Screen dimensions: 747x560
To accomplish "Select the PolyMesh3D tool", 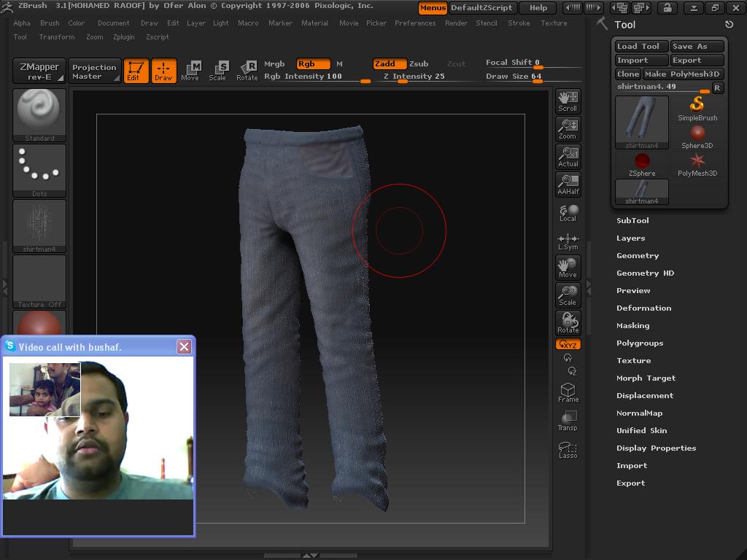I will [697, 165].
